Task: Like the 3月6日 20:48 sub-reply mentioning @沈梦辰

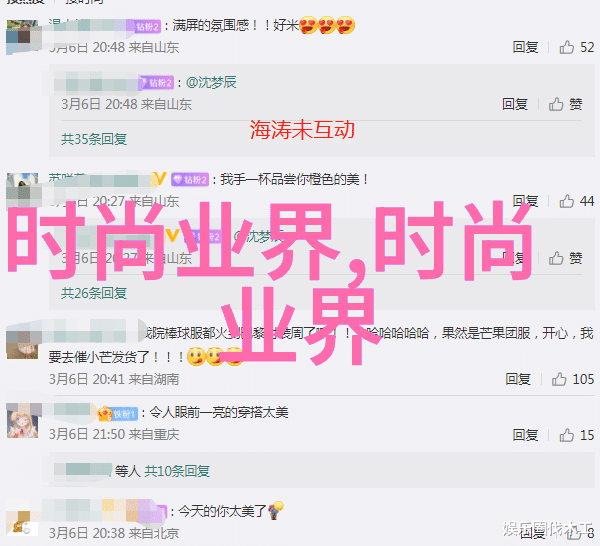Action: pos(566,104)
